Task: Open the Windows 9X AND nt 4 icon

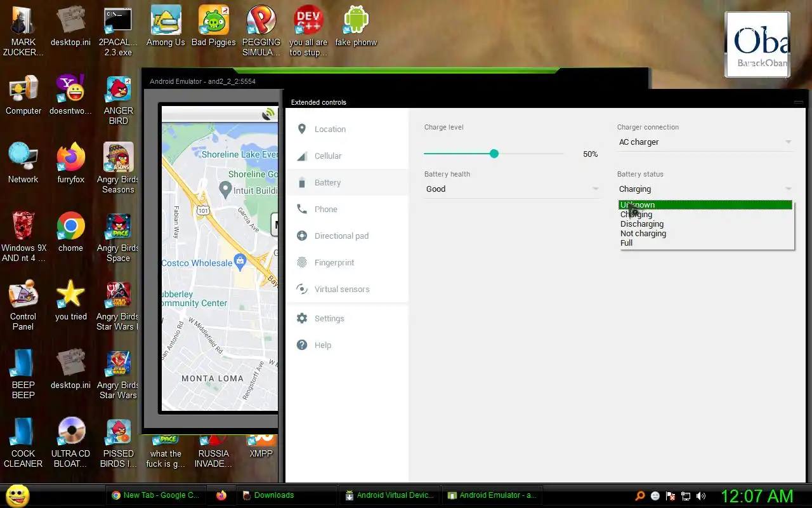Action: click(23, 226)
